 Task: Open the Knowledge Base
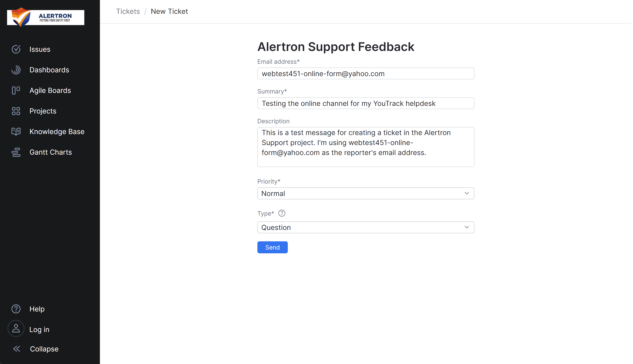click(57, 131)
